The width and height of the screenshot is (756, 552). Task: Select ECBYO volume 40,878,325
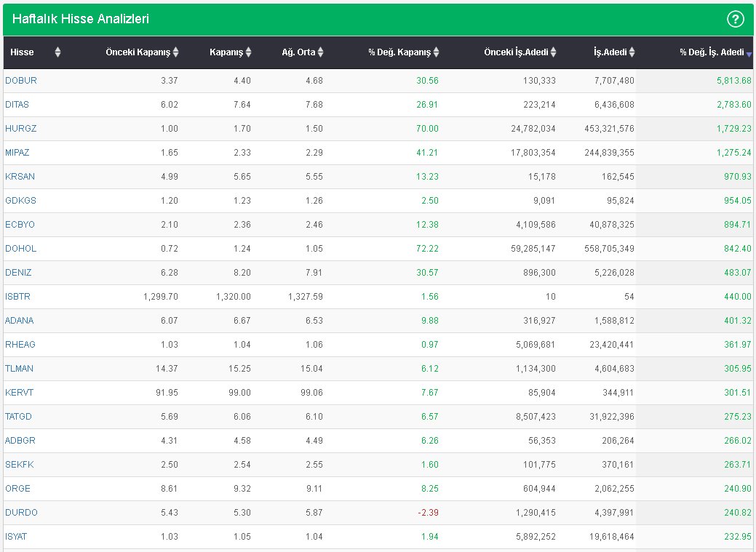click(x=612, y=225)
